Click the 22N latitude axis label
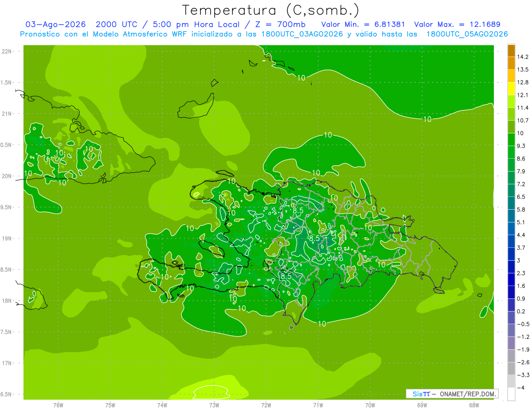The image size is (532, 411). (8, 51)
